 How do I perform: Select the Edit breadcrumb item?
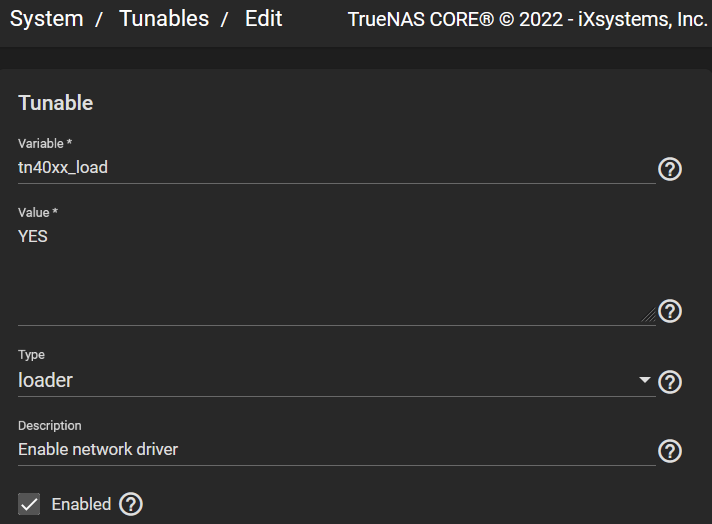[x=263, y=19]
